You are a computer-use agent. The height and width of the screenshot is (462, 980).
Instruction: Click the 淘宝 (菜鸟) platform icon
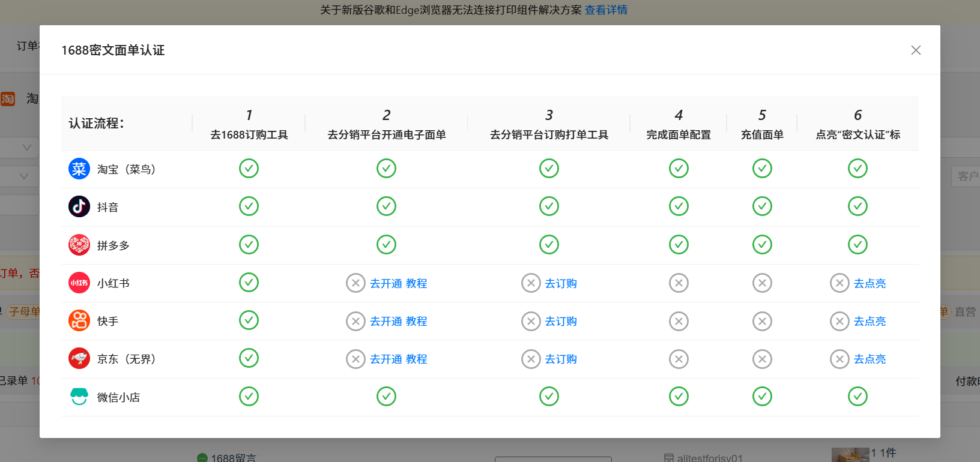point(79,169)
